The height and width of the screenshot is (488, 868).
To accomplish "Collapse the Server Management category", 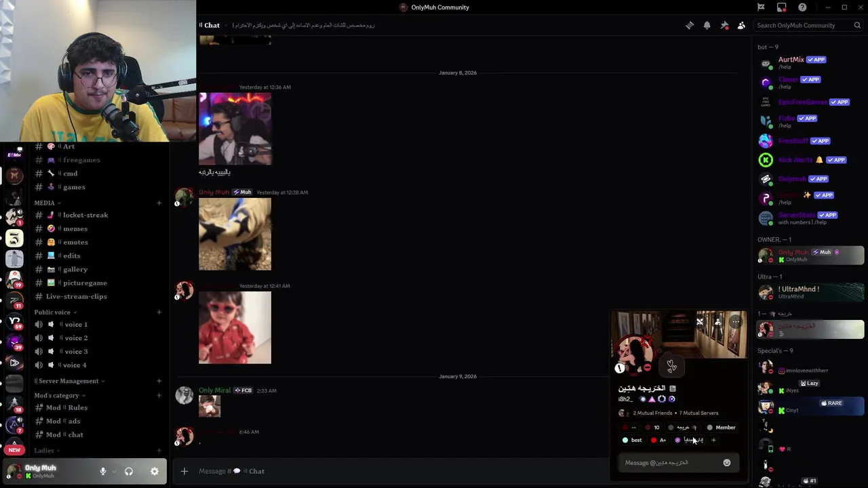I will tap(71, 381).
